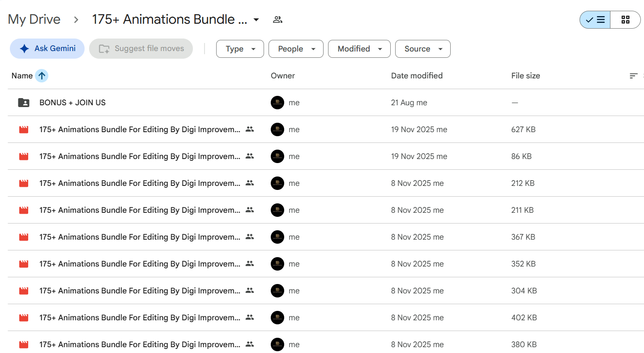The height and width of the screenshot is (353, 644).
Task: Click the Ask Gemini button
Action: point(47,48)
